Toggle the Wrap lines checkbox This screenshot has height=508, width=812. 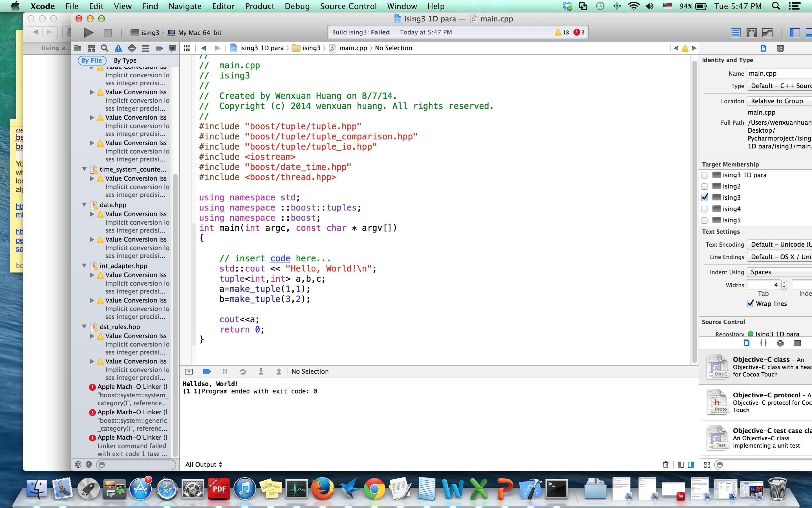750,304
